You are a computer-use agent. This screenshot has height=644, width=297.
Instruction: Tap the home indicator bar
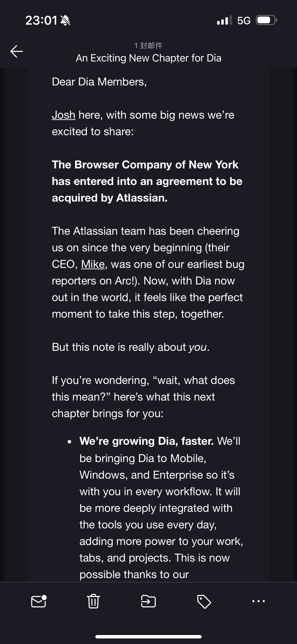148,636
